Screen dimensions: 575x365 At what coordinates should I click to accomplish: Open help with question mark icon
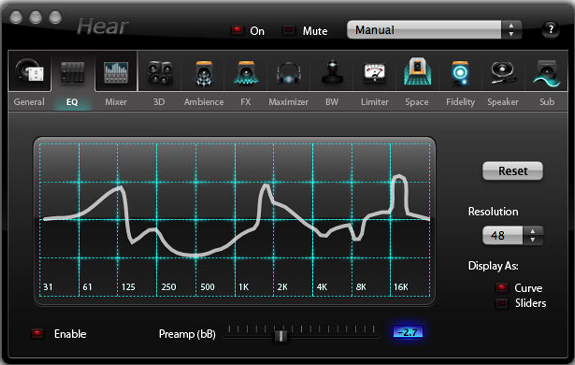550,29
